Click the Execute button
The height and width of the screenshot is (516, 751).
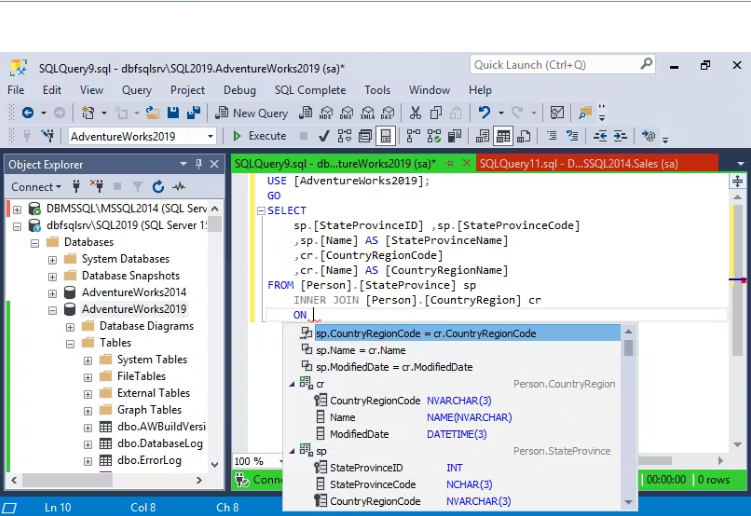tap(259, 136)
